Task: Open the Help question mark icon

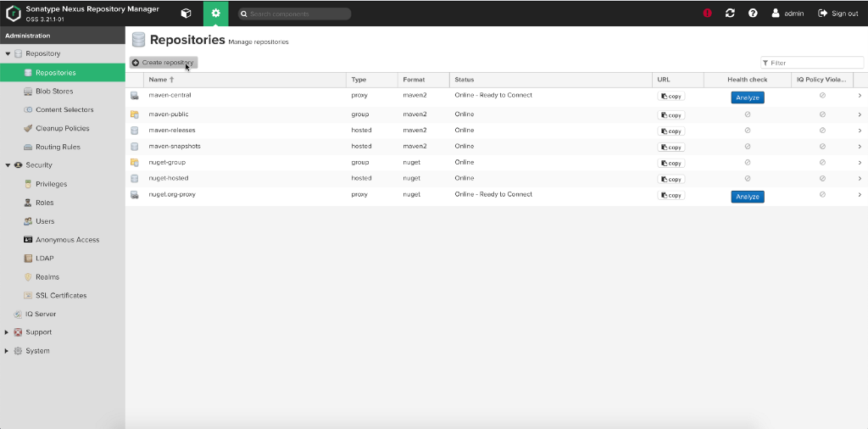Action: (753, 14)
